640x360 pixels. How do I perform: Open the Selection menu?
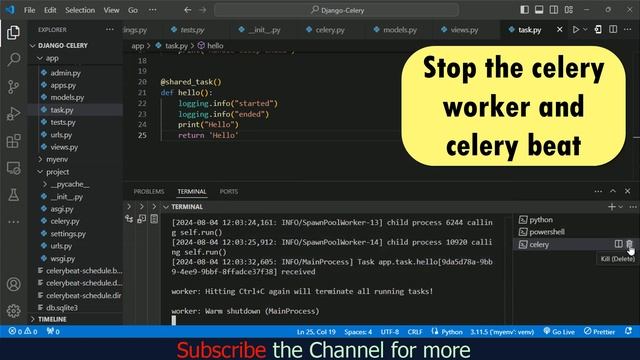tap(80, 10)
